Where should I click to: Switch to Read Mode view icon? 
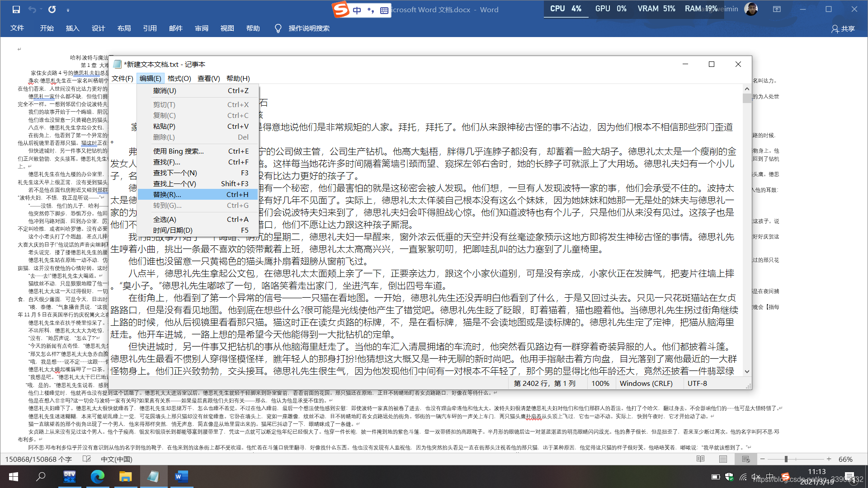click(700, 459)
